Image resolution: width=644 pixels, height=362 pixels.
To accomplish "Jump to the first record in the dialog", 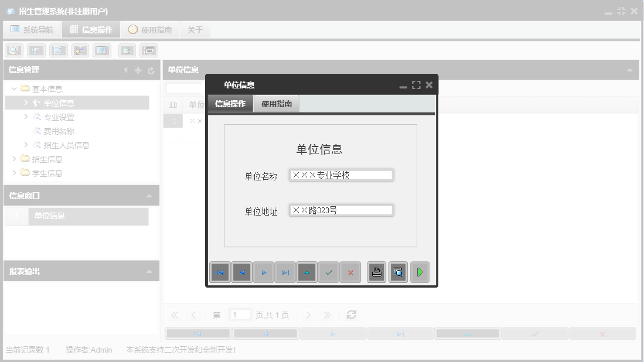I will (x=219, y=272).
